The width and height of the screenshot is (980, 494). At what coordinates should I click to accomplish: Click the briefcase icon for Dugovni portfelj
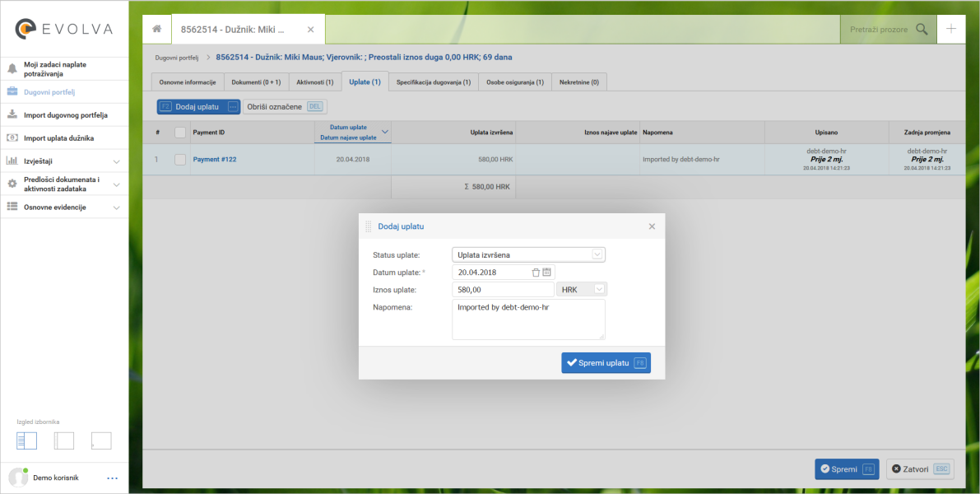12,92
